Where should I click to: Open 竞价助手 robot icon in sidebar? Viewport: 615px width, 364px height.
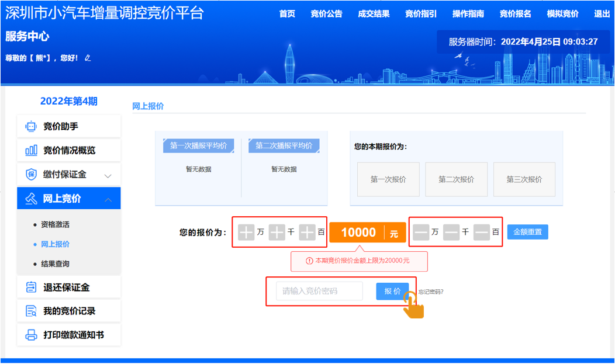click(x=31, y=126)
